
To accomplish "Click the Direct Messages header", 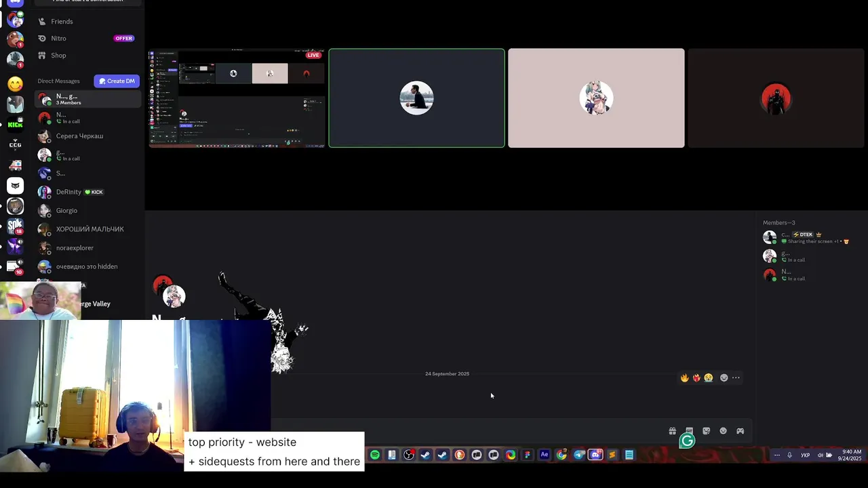I will click(x=58, y=81).
